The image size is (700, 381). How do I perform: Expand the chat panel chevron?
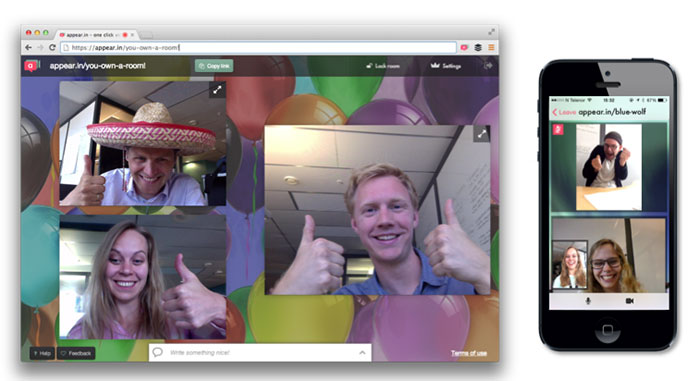click(362, 353)
